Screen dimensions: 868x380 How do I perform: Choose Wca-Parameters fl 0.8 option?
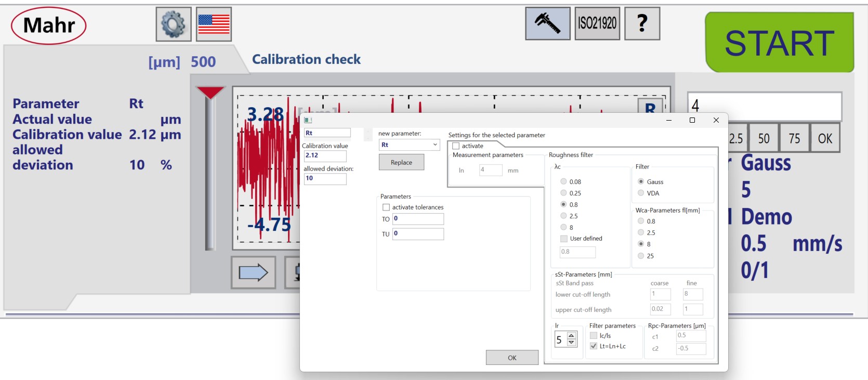pos(641,221)
